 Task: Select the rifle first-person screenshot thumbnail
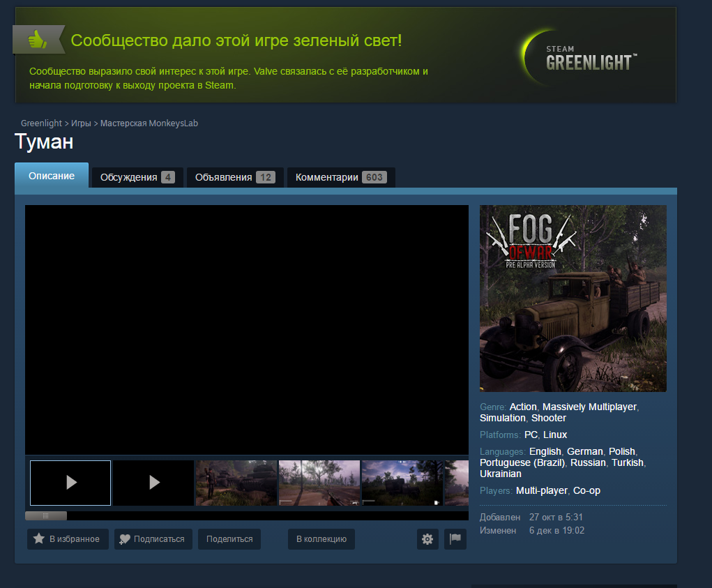(x=319, y=483)
